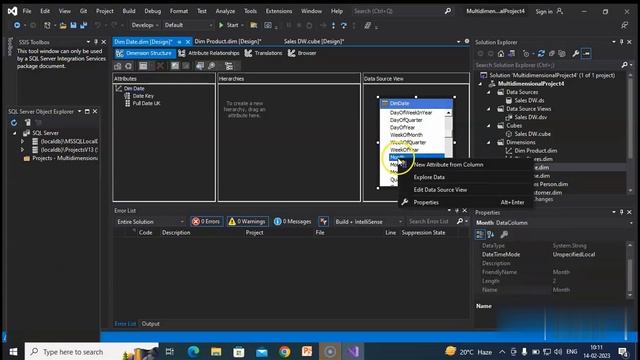Select the Full Date UK attribute
The image size is (640, 360).
point(146,103)
